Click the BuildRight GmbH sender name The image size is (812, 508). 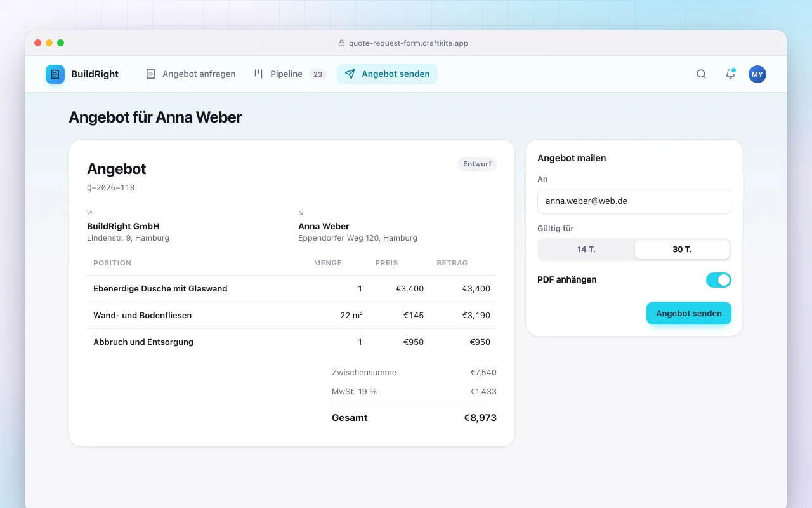[123, 226]
